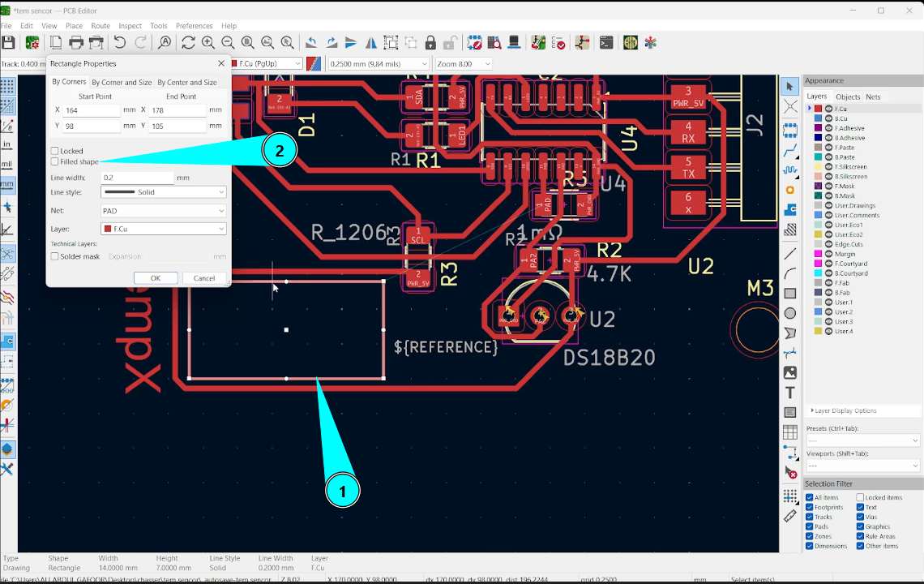Screen dimensions: 924x584
Task: Select the Measure ruler tool
Action: click(789, 516)
